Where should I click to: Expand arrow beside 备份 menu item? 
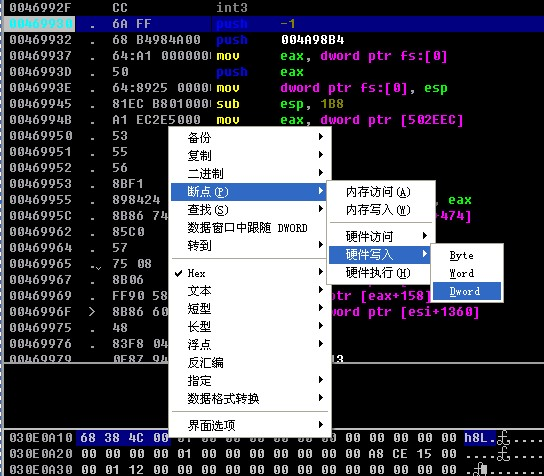(321, 137)
